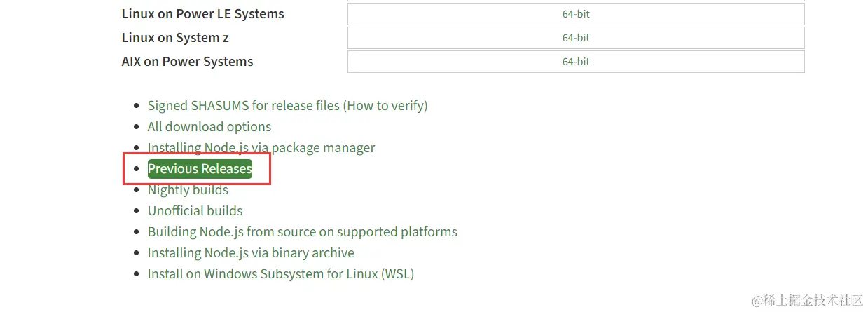Go to Installing Node.js via package manager
Viewport: 868px width, 312px height.
click(x=261, y=148)
